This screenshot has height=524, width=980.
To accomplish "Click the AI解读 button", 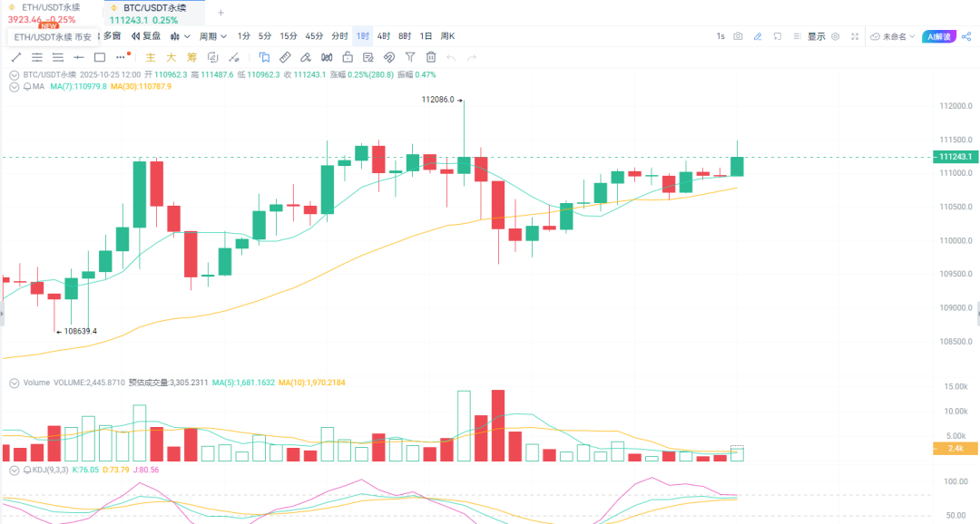I will tap(939, 36).
